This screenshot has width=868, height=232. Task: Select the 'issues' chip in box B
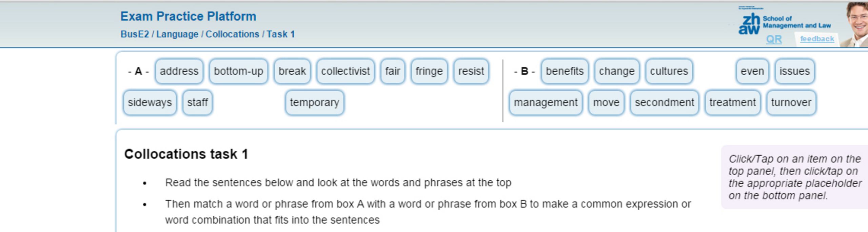coord(794,71)
